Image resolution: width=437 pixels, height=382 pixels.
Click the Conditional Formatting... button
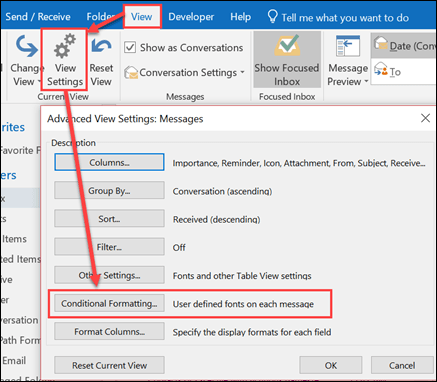click(x=109, y=303)
